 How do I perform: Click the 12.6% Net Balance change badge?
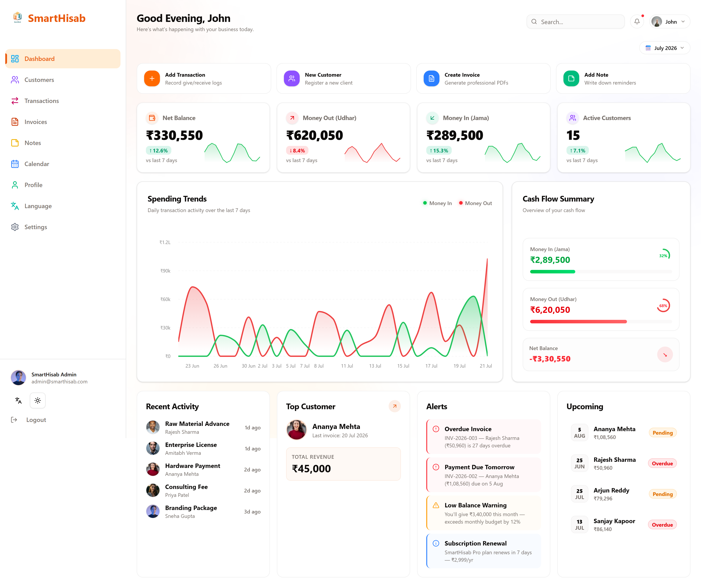pyautogui.click(x=159, y=151)
